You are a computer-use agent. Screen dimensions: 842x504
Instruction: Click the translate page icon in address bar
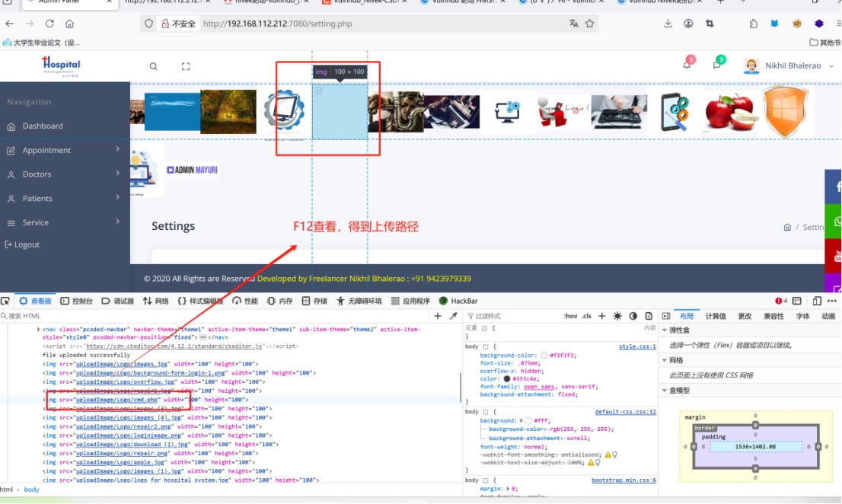[573, 24]
